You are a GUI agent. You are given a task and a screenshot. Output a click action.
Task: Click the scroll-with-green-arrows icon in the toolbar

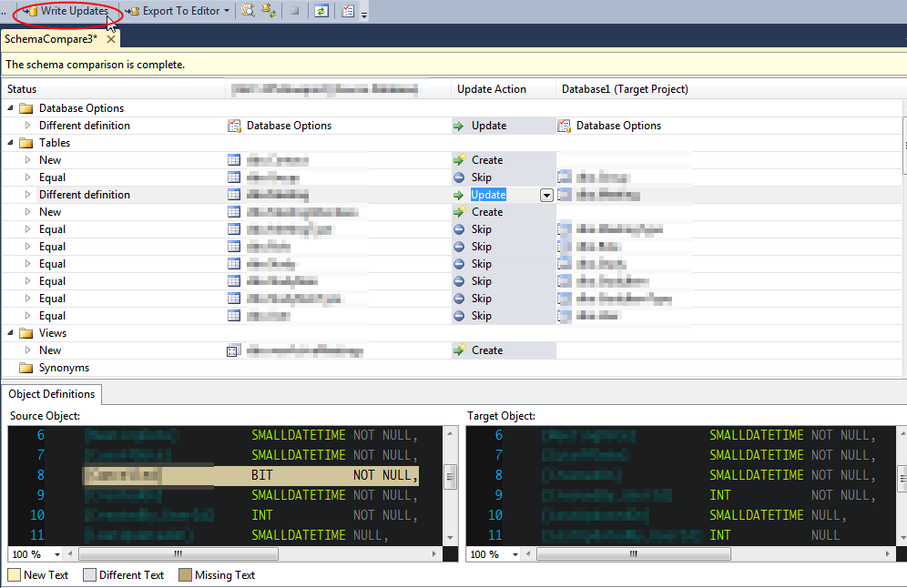coord(269,11)
